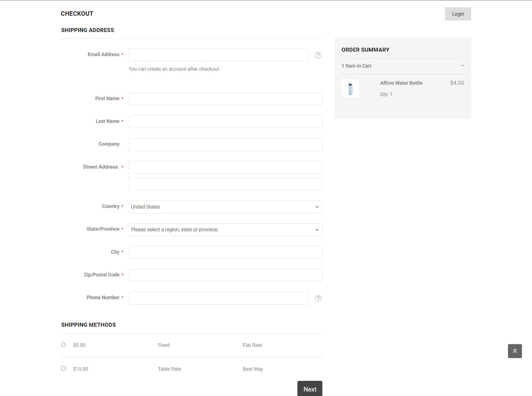The height and width of the screenshot is (396, 532).
Task: Click the scroll-to-top double chevron button
Action: pos(515,351)
